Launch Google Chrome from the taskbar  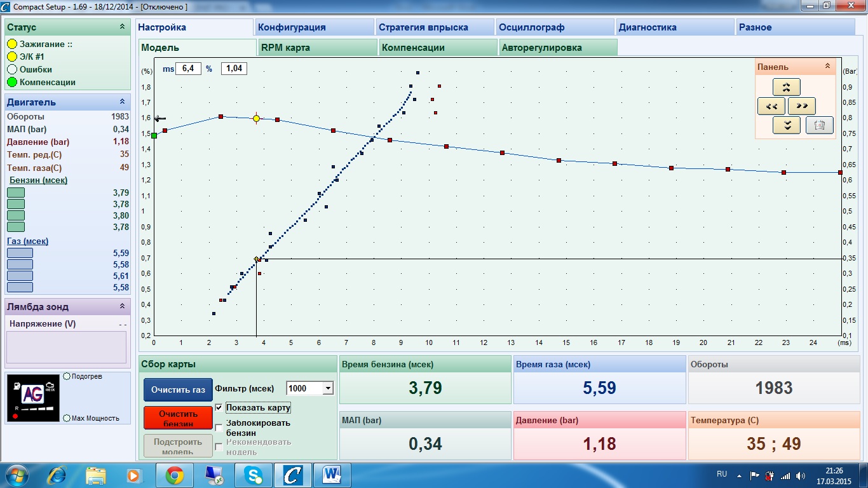pos(174,475)
